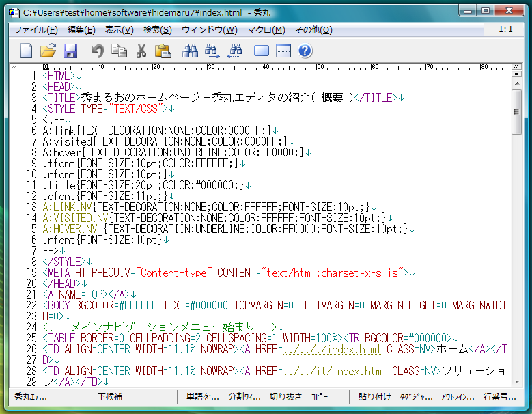Click the .title rule on line 11
532x414 pixels.
click(143, 185)
